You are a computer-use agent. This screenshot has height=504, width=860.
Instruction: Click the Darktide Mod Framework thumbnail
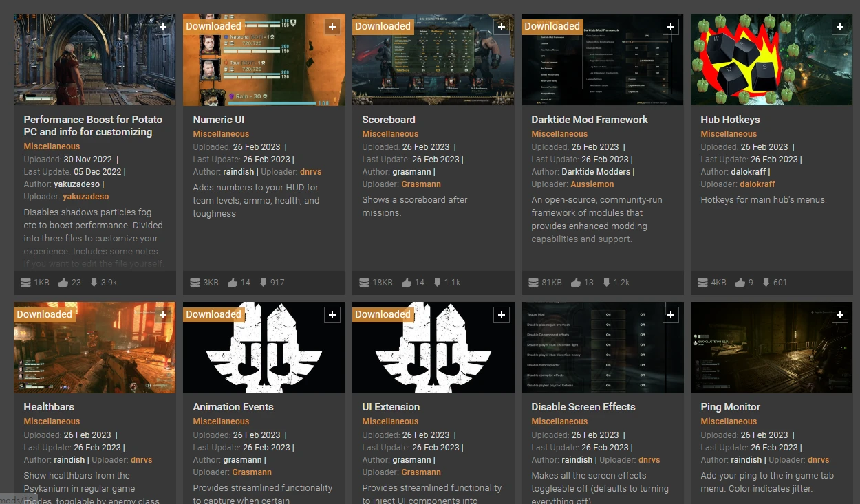pyautogui.click(x=603, y=60)
